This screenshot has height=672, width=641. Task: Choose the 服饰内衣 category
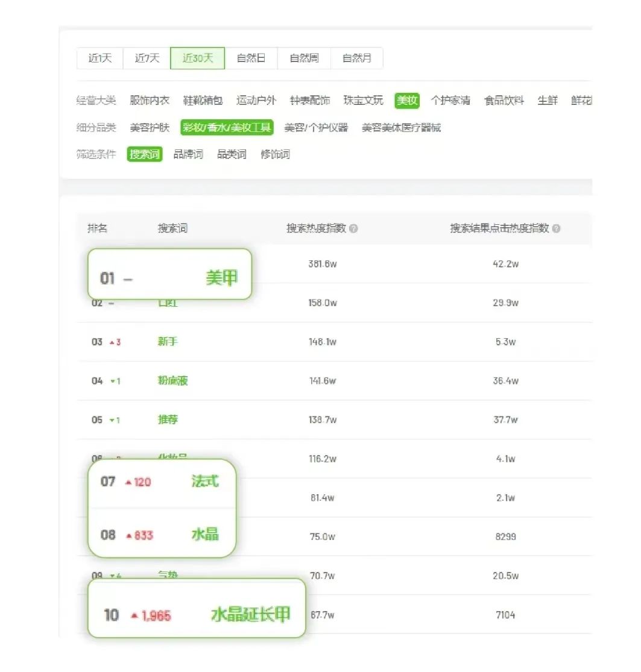tap(150, 100)
